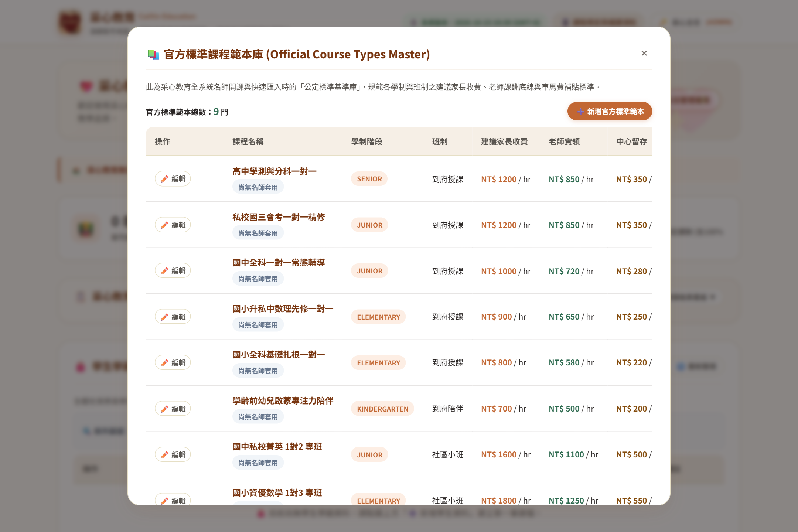The image size is (798, 532).
Task: Close the Official Course Types Master dialog
Action: [644, 53]
